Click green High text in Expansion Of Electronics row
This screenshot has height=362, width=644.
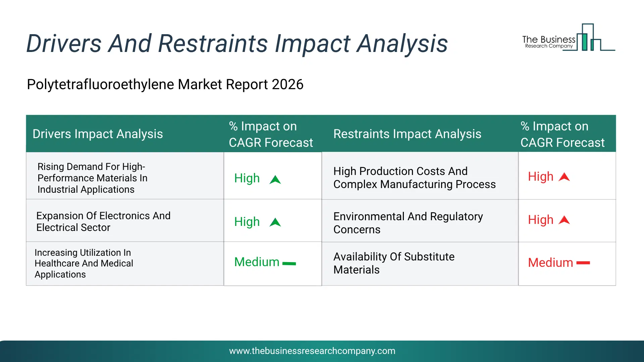[x=247, y=222]
